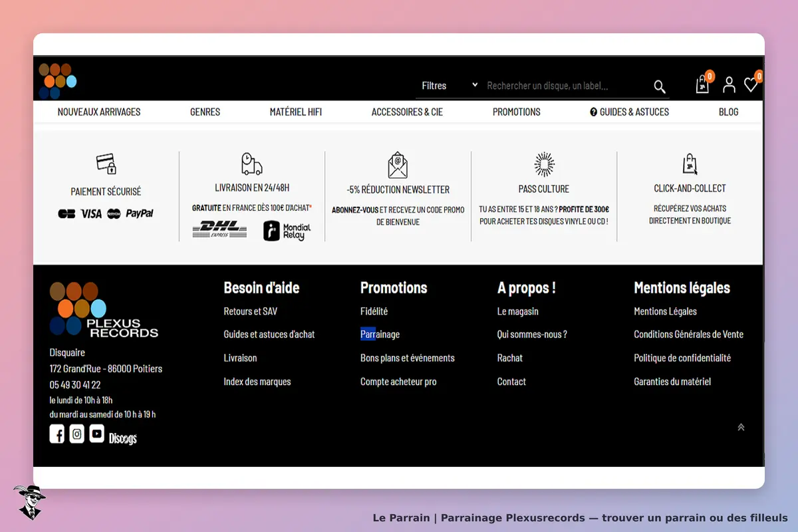Viewport: 798px width, 532px height.
Task: Click the Livraison en 24/48H title
Action: [252, 188]
